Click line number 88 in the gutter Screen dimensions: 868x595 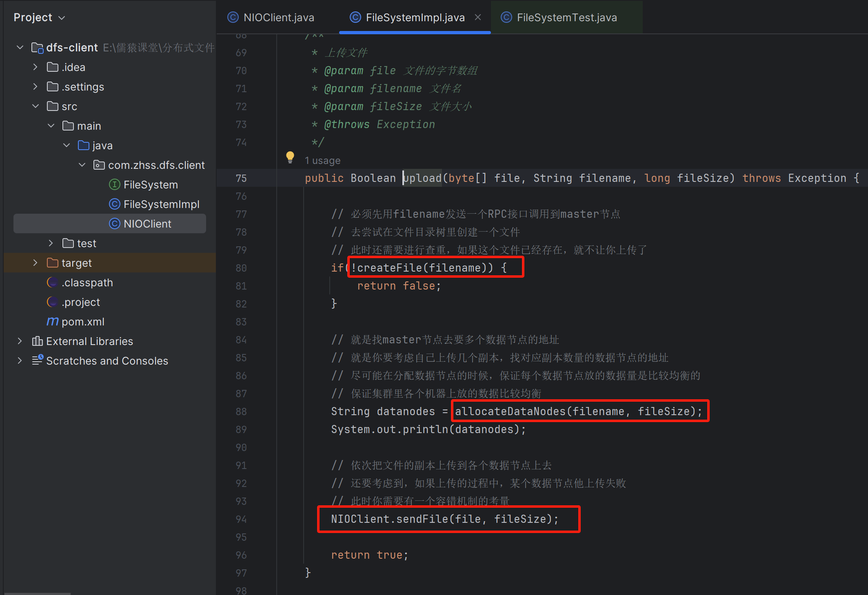click(x=241, y=411)
